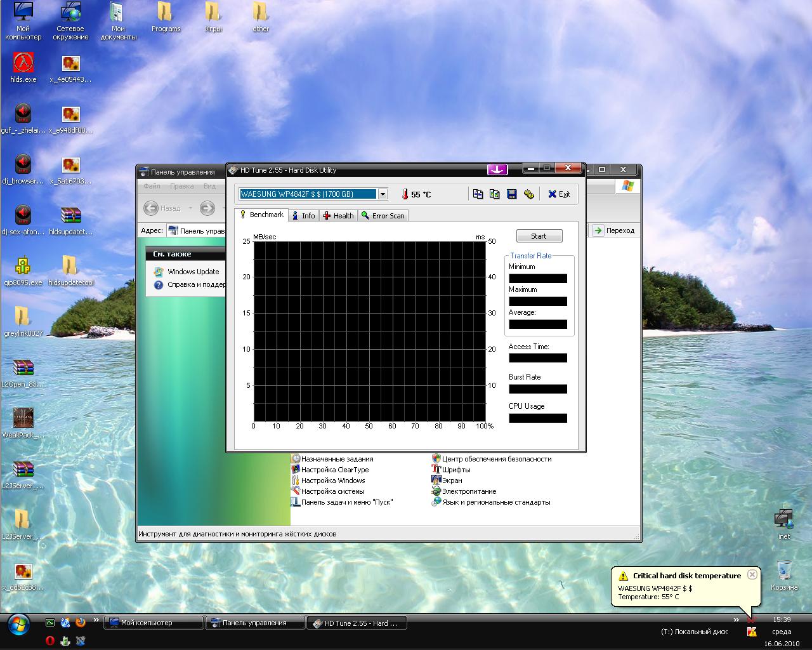This screenshot has height=650, width=812.
Task: Copy benchmark info to clipboard icon
Action: coord(478,194)
